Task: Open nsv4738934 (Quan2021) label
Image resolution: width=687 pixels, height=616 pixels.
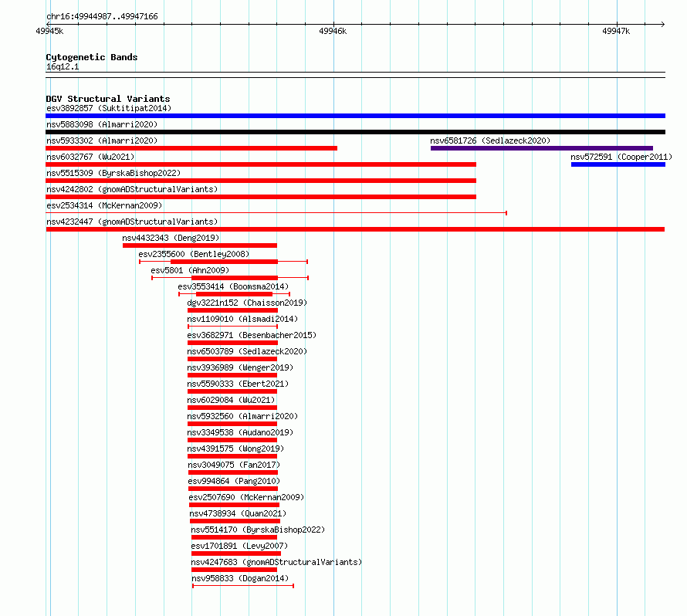Action: [x=238, y=513]
